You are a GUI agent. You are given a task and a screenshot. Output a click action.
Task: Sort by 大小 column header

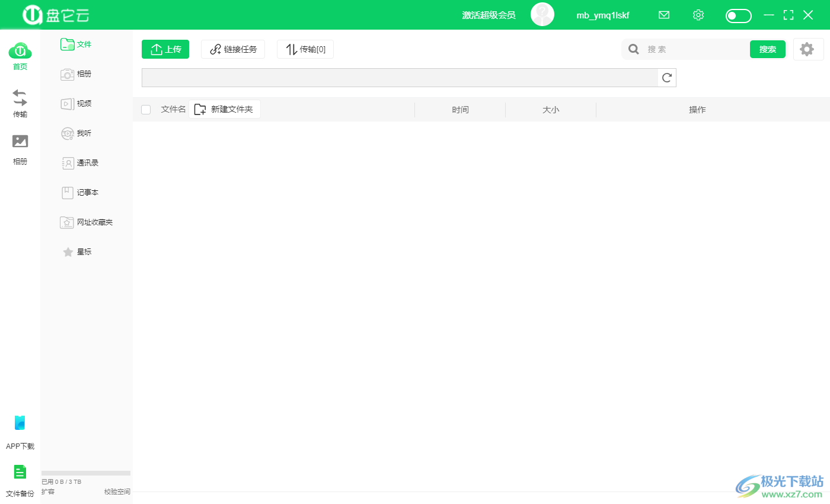click(x=551, y=110)
